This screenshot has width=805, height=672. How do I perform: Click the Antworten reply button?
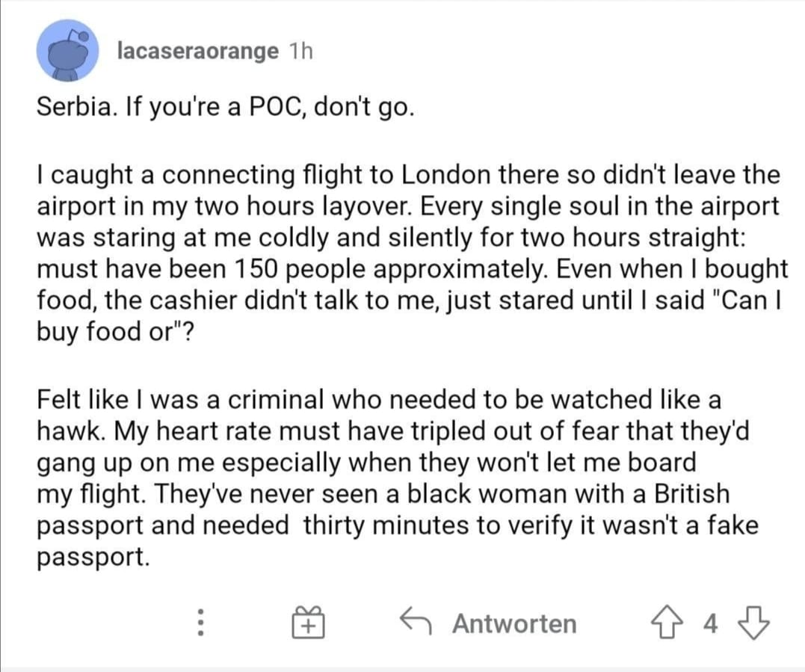[514, 623]
